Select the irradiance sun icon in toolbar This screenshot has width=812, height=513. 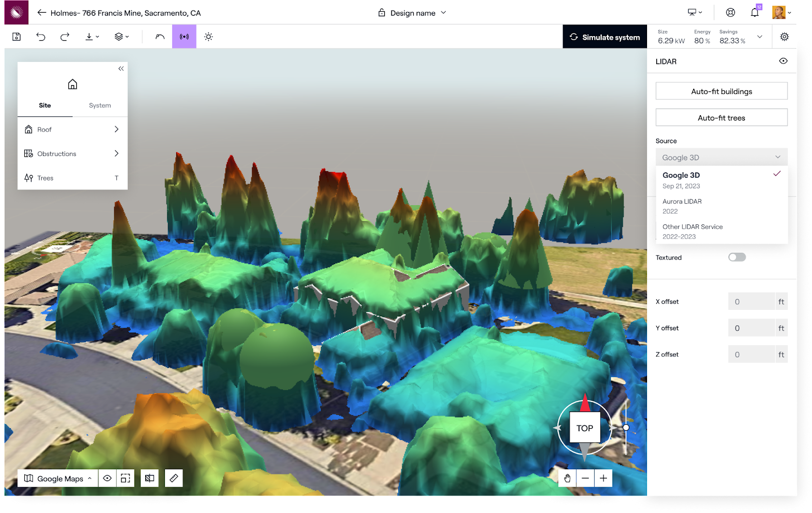click(208, 36)
